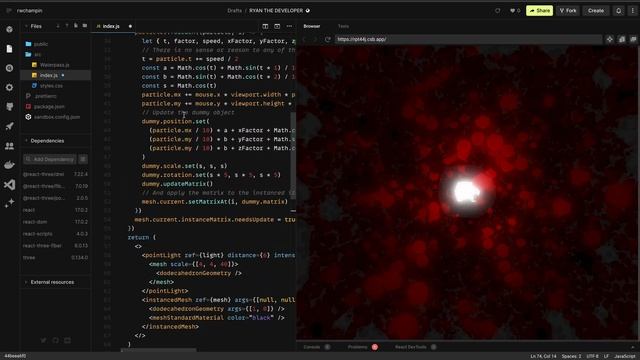The width and height of the screenshot is (640, 360).
Task: Open the search icon in activity bar
Action: (x=9, y=68)
